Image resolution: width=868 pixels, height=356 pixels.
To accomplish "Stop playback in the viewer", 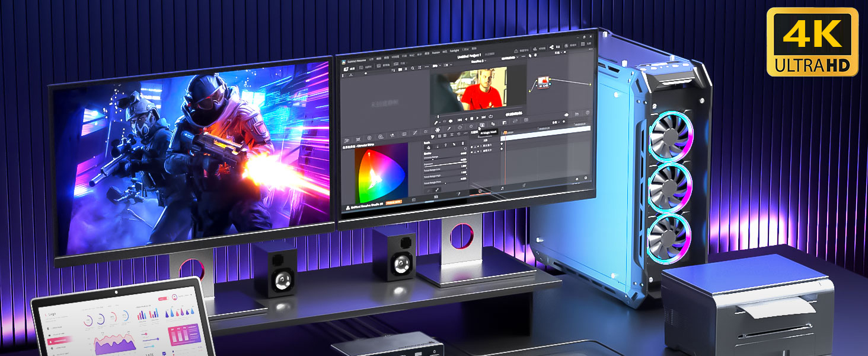I will 471,119.
